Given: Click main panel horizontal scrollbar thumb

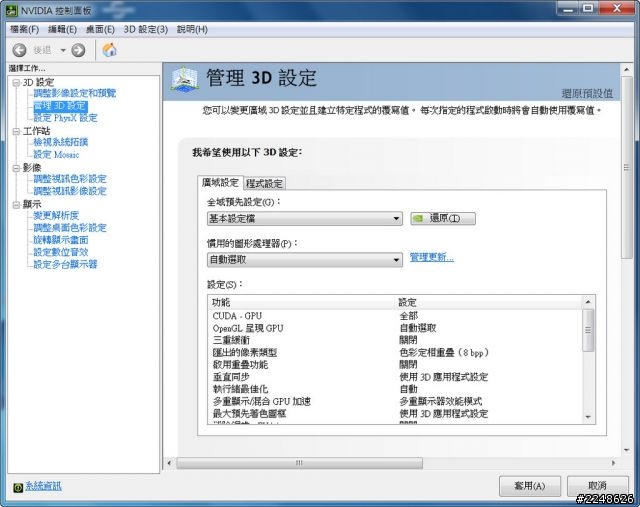Looking at the screenshot, I should click(299, 463).
